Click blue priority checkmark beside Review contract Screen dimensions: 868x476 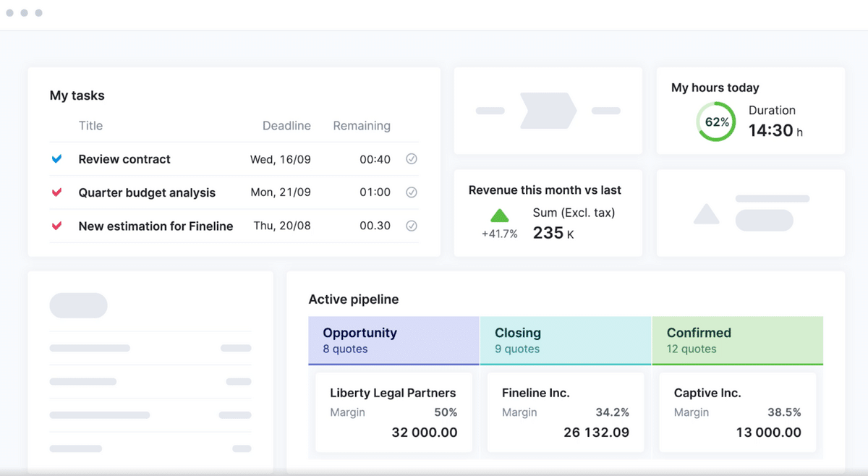click(x=56, y=159)
